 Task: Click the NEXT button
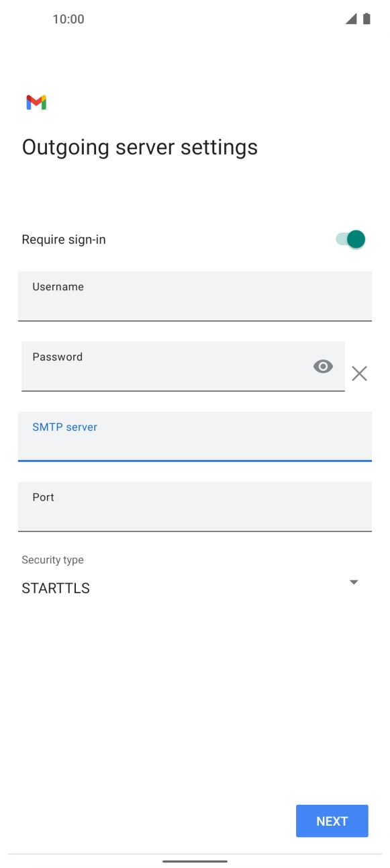(x=332, y=820)
